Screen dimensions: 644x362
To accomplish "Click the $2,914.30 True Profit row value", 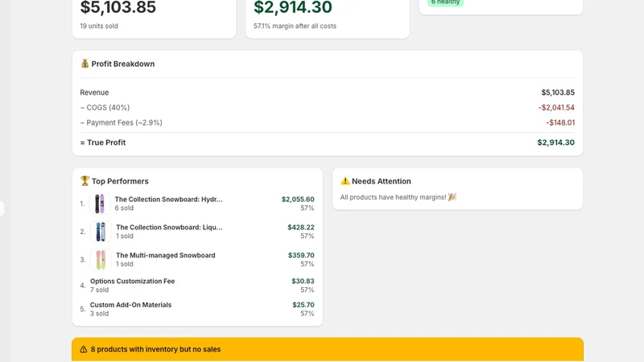I will pos(555,142).
